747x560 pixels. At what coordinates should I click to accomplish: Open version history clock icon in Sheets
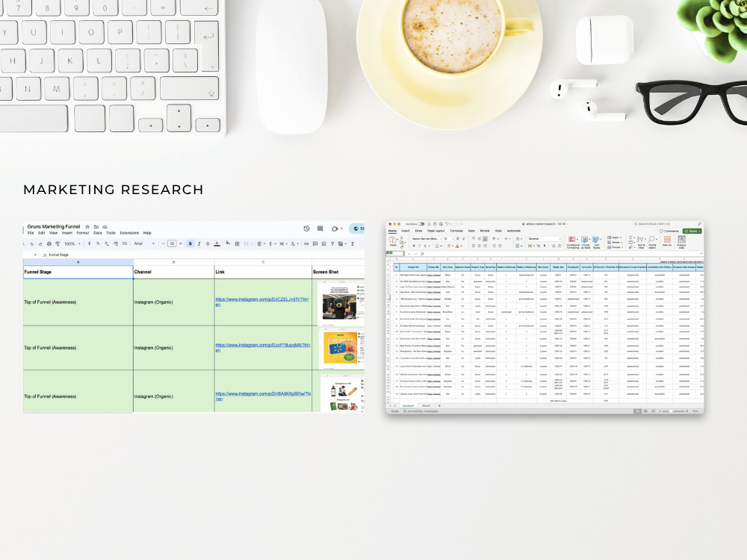coord(307,228)
